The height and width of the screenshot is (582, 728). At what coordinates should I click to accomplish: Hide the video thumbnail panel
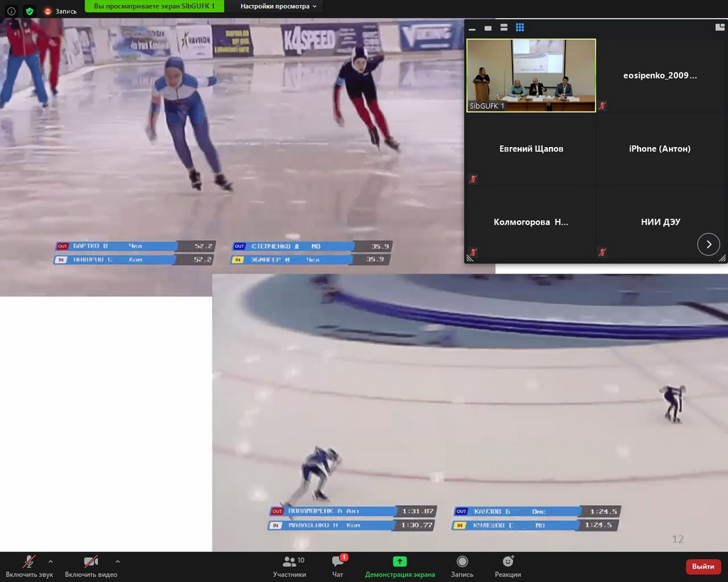click(471, 28)
